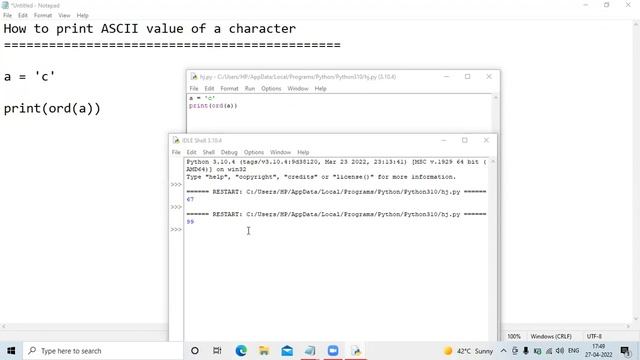Open the Debug menu in IDLE Shell
Viewport: 640px width, 360px height.
pyautogui.click(x=229, y=152)
